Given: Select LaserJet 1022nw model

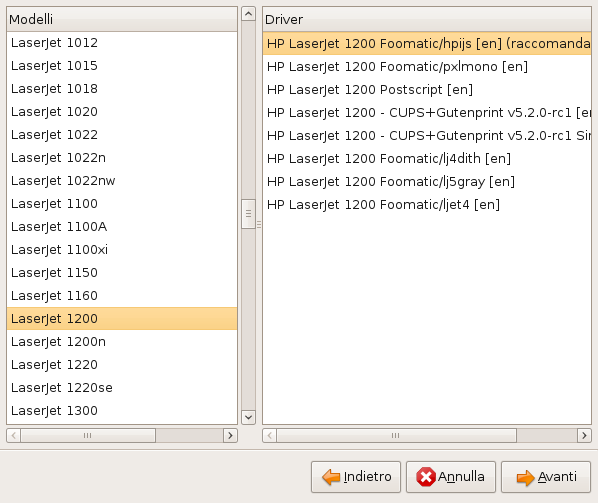Looking at the screenshot, I should pyautogui.click(x=122, y=180).
